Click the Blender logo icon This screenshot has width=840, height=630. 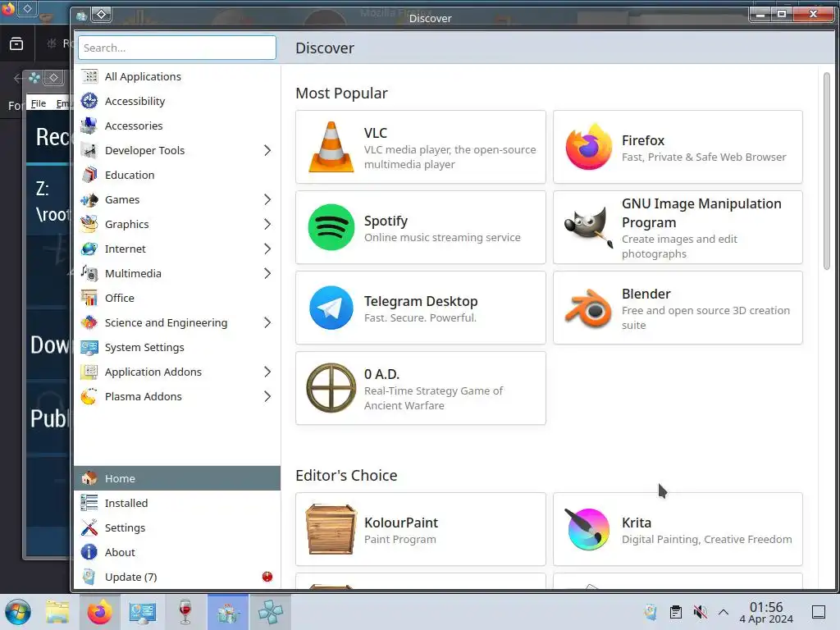tap(589, 308)
